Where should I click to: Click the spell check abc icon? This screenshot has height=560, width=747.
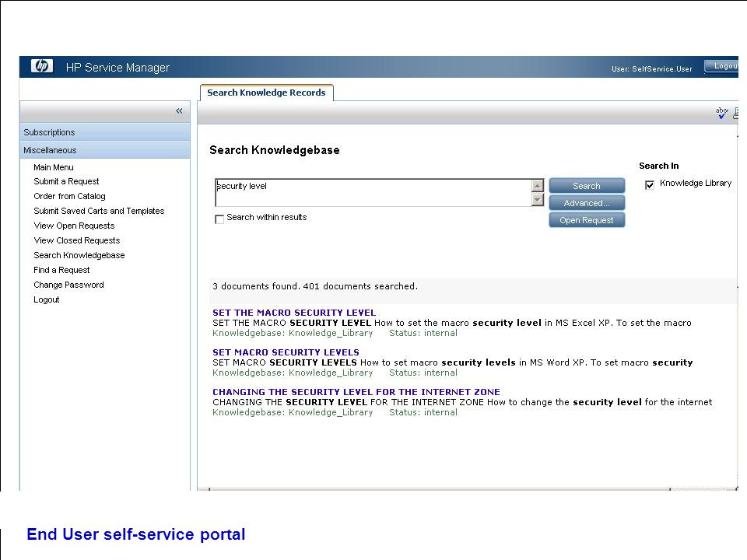[x=722, y=113]
